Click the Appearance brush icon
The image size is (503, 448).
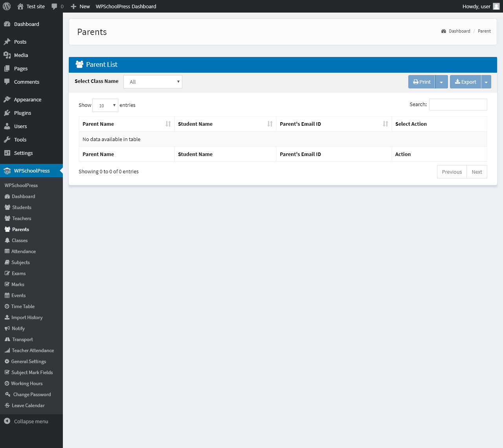tap(7, 99)
